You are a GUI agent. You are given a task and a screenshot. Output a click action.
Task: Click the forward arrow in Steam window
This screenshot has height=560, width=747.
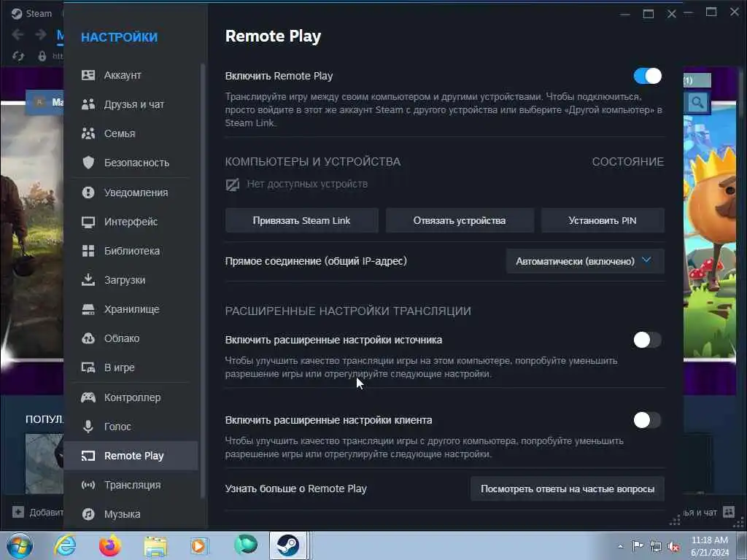[x=41, y=34]
